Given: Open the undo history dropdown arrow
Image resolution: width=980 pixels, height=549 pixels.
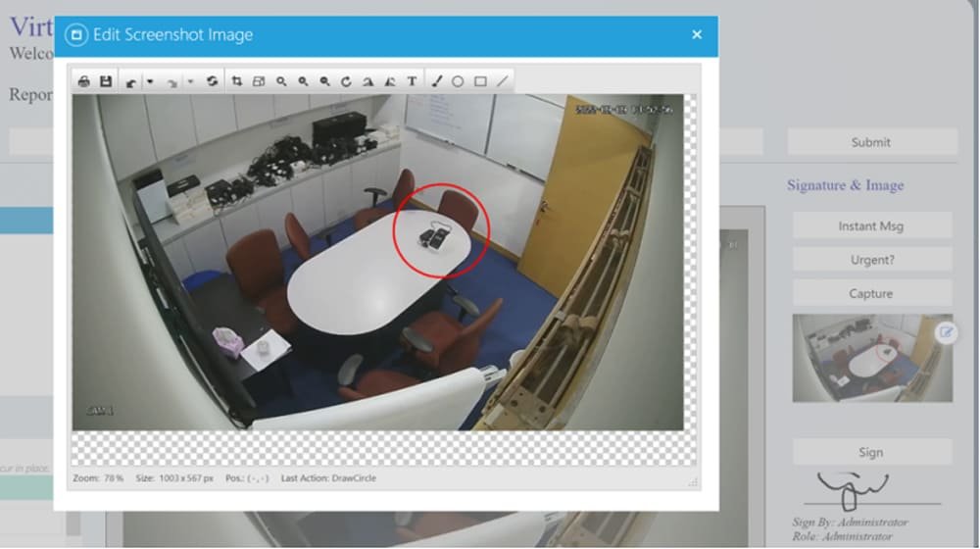Looking at the screenshot, I should (150, 82).
